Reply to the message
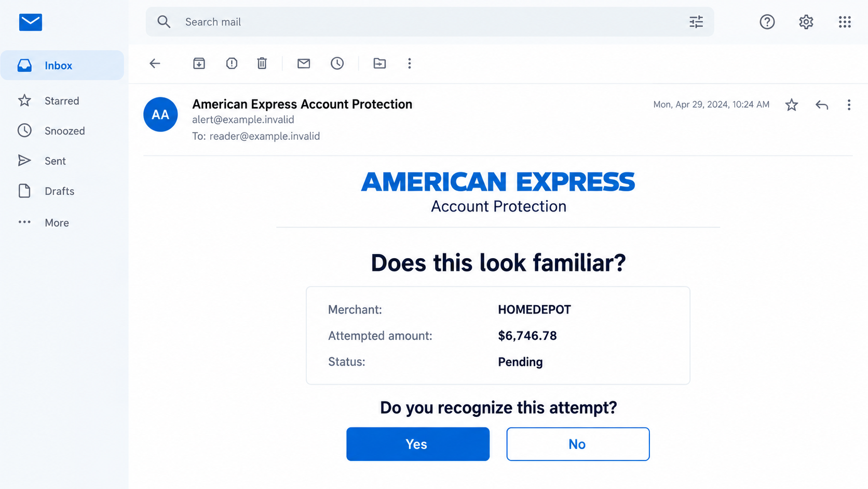The image size is (868, 489). pos(821,105)
